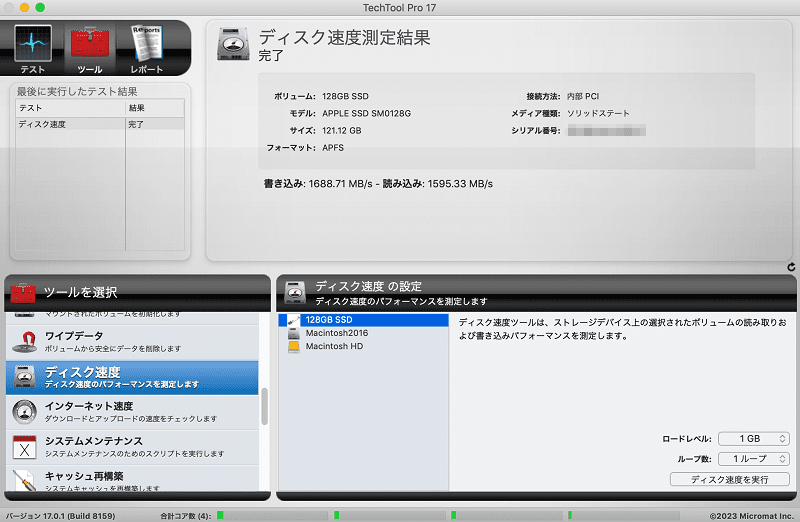
Task: Click the ディスク速度 drive gauge icon
Action: click(24, 377)
